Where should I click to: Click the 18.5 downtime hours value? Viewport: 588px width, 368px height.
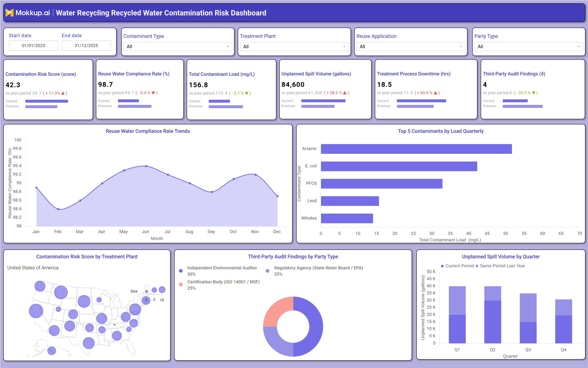[x=384, y=84]
